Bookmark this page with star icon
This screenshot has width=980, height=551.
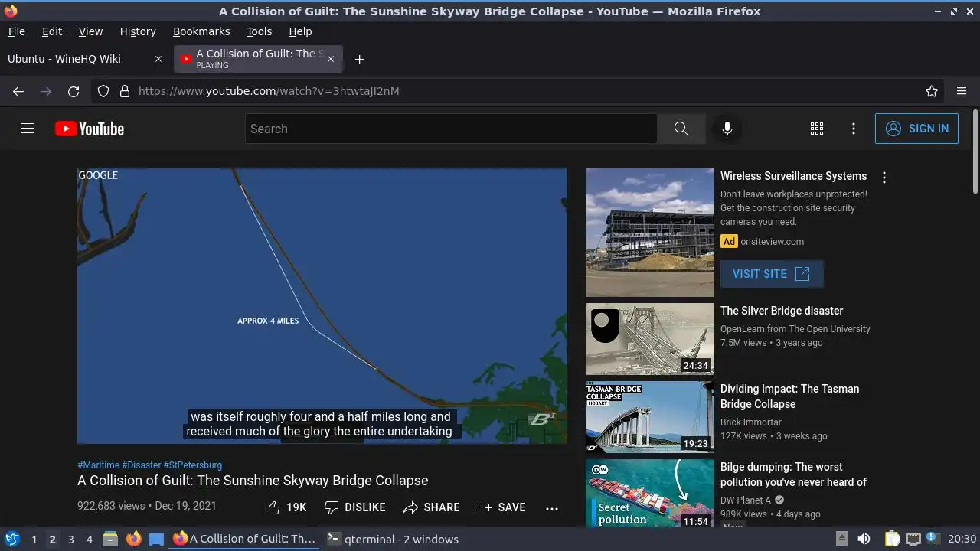tap(932, 91)
